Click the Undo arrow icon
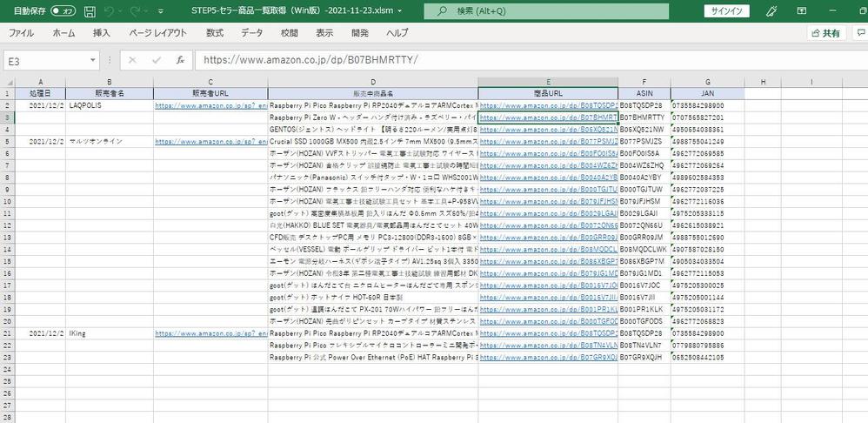This screenshot has height=423, width=868. pyautogui.click(x=109, y=11)
